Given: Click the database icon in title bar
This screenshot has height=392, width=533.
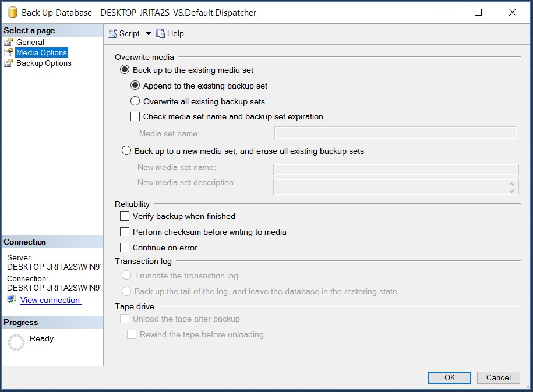Looking at the screenshot, I should [13, 13].
